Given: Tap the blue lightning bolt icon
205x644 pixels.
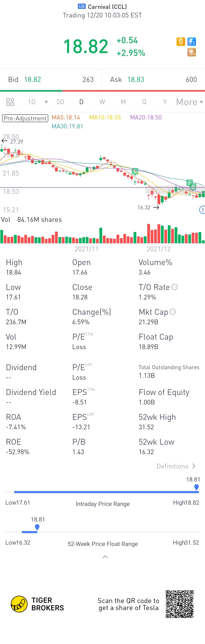Looking at the screenshot, I should tap(192, 42).
